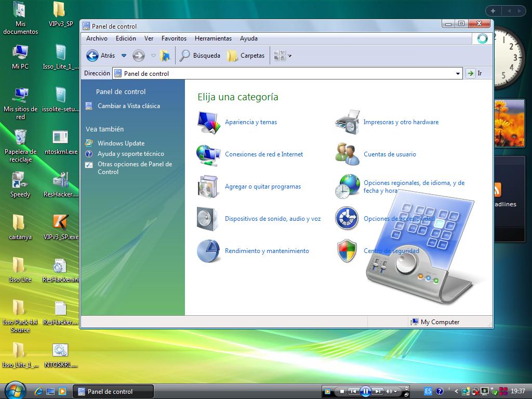Click the Rendimiento y mantenimiento pie chart icon
Image resolution: width=532 pixels, height=399 pixels.
(x=208, y=251)
